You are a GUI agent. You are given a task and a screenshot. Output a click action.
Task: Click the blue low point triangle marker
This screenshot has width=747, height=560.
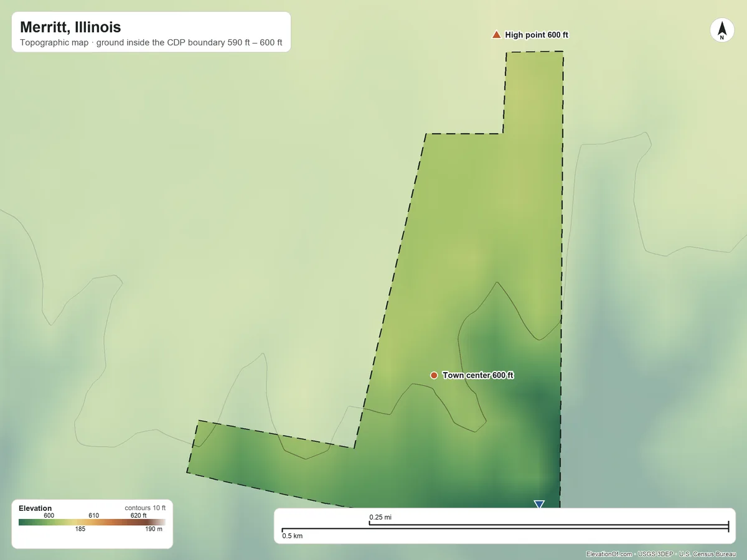point(539,504)
